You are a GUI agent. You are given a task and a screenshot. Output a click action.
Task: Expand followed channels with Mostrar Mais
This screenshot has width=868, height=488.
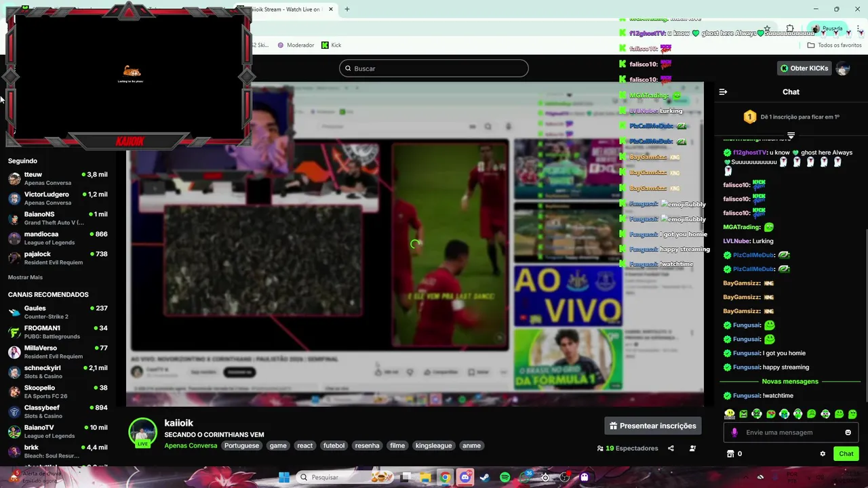pyautogui.click(x=25, y=277)
